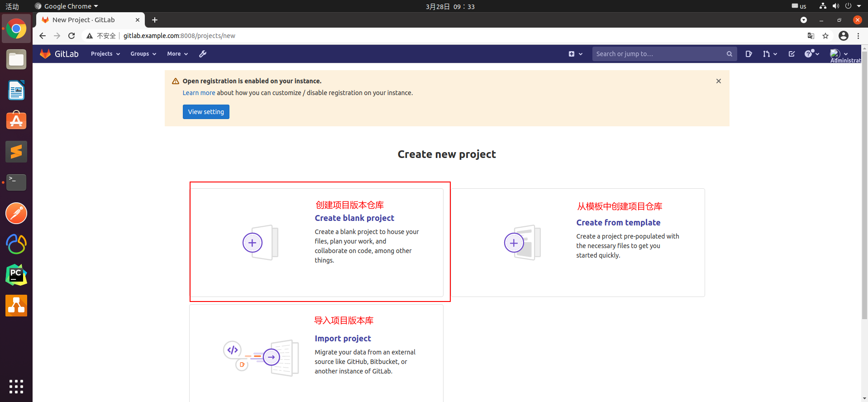This screenshot has height=402, width=868.
Task: Open PyCharm from the dock
Action: pos(16,275)
